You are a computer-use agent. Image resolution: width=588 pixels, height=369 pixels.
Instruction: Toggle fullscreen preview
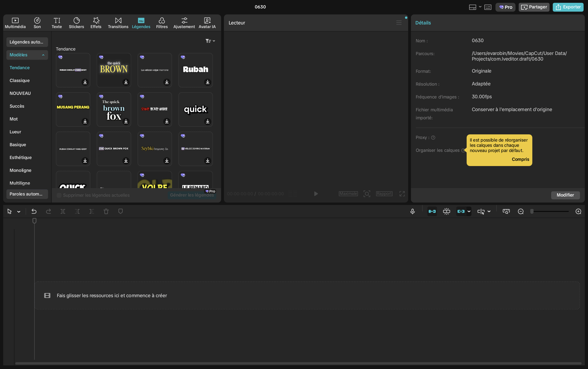402,194
